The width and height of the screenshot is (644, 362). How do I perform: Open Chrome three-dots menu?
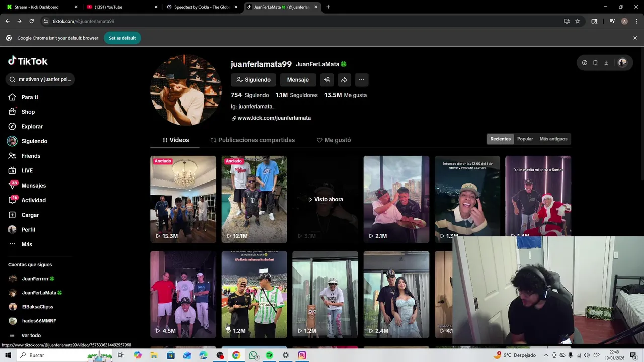(x=636, y=21)
